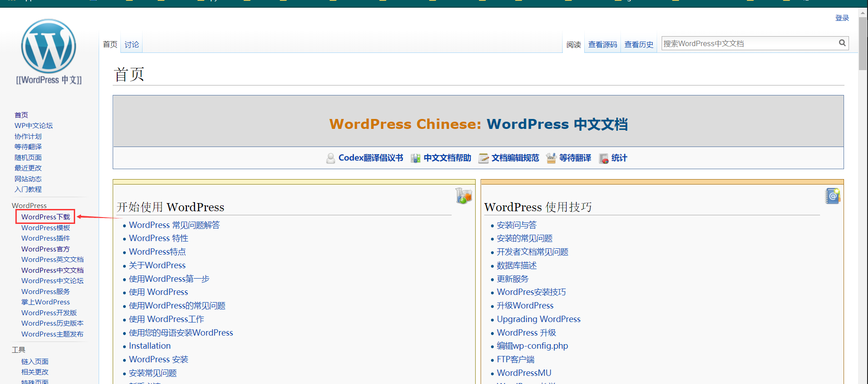Open the 查看源码 tab

click(602, 44)
